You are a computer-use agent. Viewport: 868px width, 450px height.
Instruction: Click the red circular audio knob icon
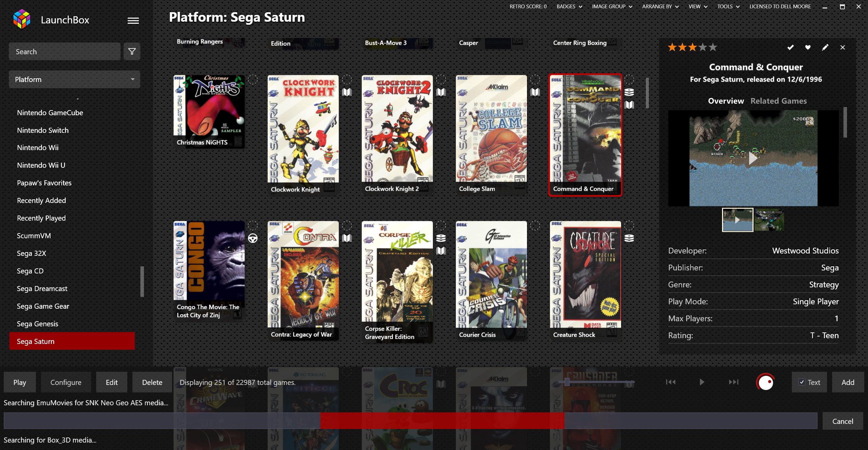tap(765, 382)
